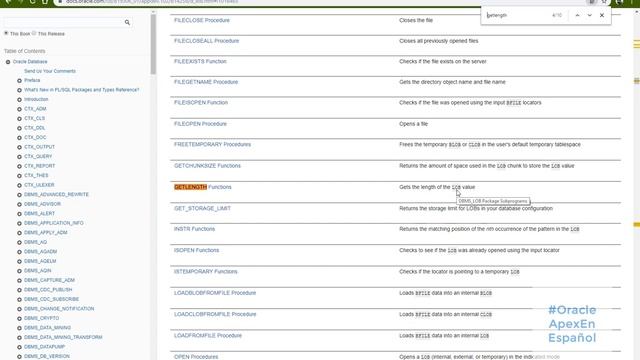
Task: Open the FILEEXISTS Function link
Action: [200, 61]
